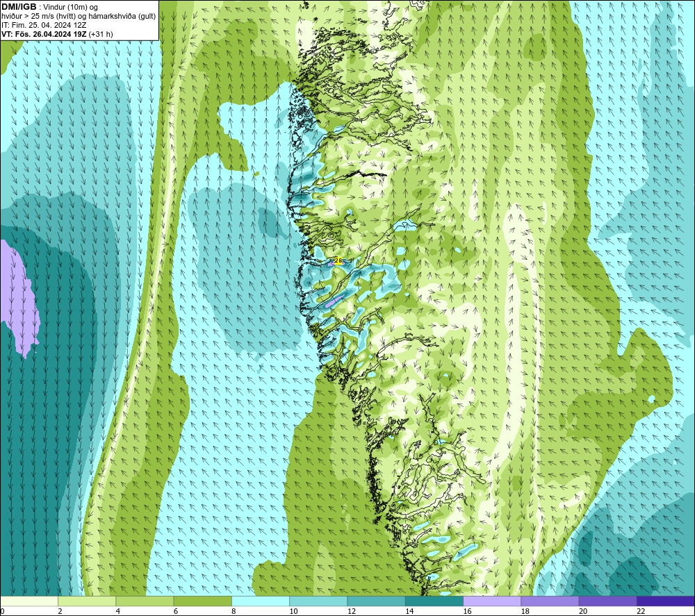This screenshot has height=616, width=695.
Task: Click the legend scale label '20'
Action: point(583,611)
